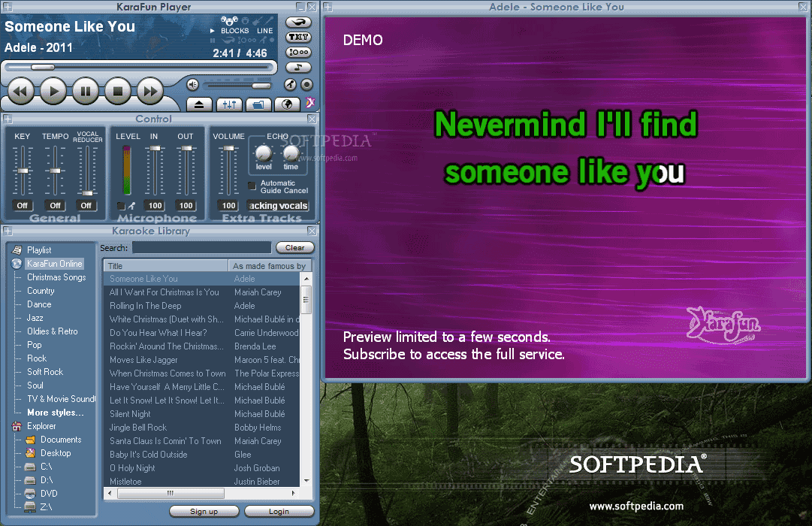Enable Automatic Guide Cancel checkbox
Image resolution: width=812 pixels, height=526 pixels.
(x=252, y=186)
